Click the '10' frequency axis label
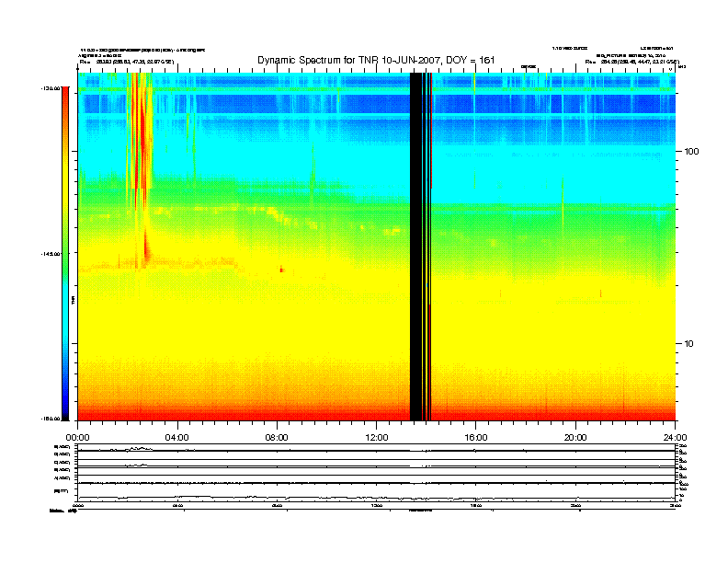 pos(688,344)
